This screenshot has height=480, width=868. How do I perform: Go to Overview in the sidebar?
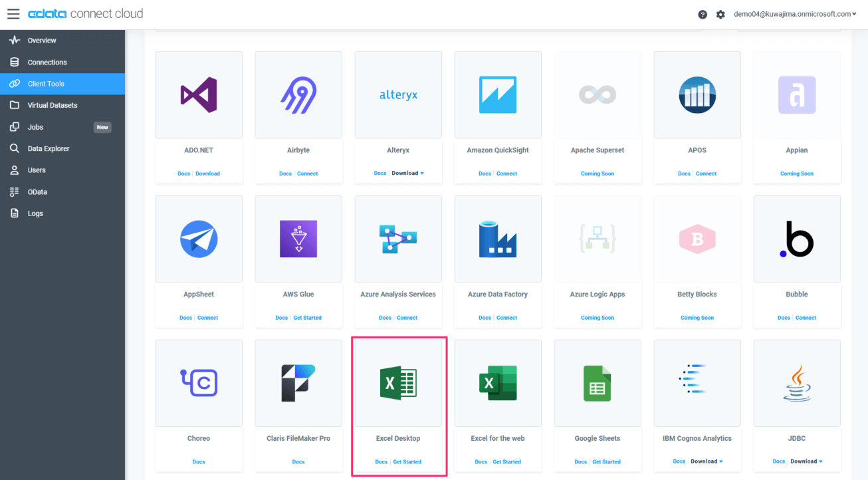[62, 41]
